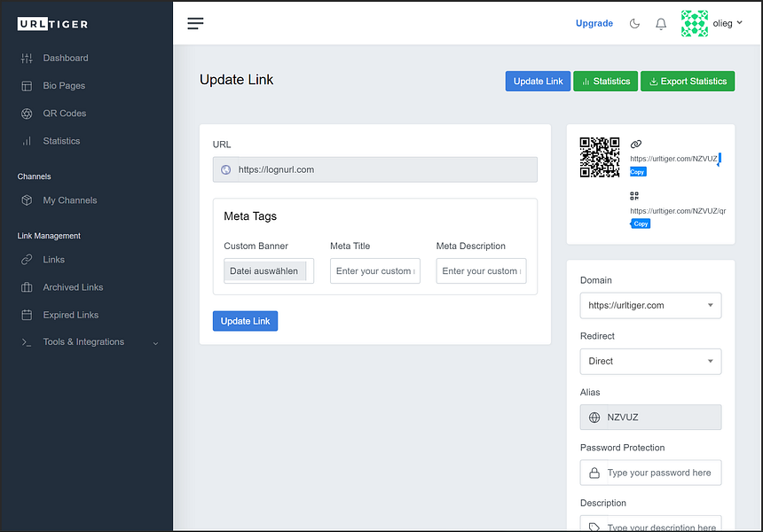Click the Bio Pages layout icon
Image resolution: width=763 pixels, height=532 pixels.
(x=27, y=86)
